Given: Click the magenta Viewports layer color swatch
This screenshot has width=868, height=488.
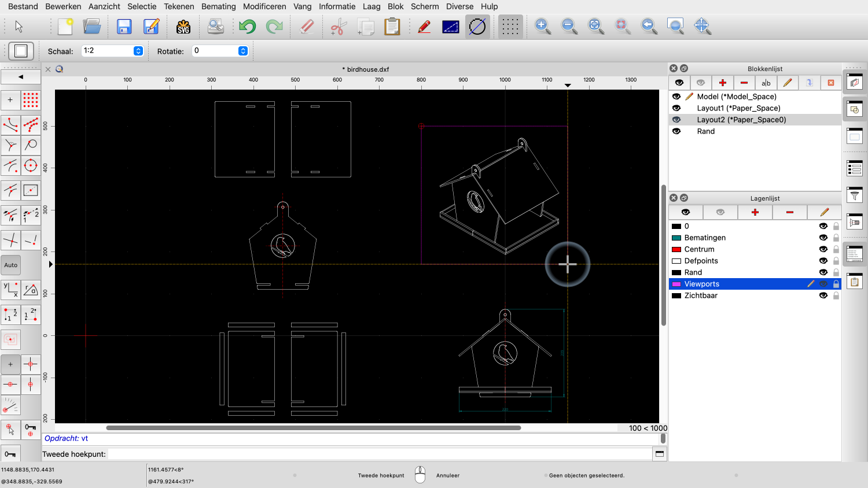Looking at the screenshot, I should tap(676, 284).
